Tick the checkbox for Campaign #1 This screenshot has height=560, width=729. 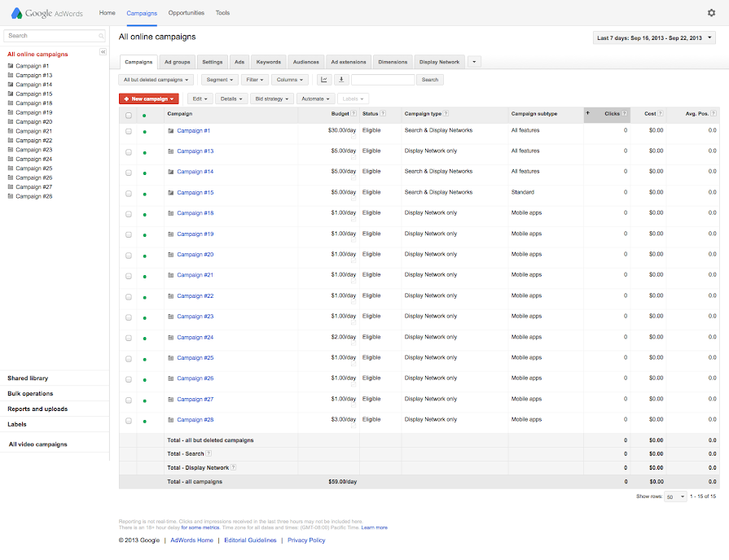[129, 131]
